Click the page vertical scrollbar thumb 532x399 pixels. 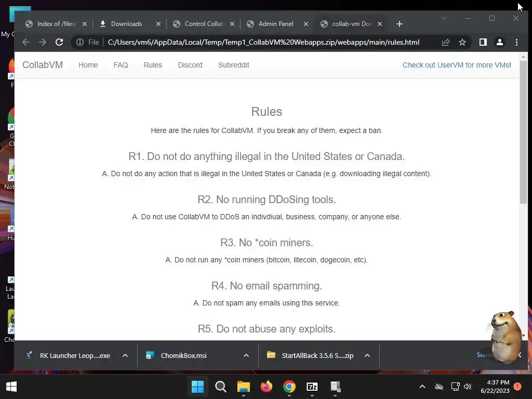[523, 131]
